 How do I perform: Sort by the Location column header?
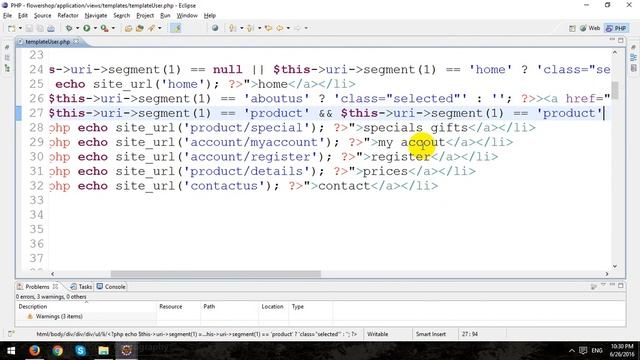(x=273, y=307)
